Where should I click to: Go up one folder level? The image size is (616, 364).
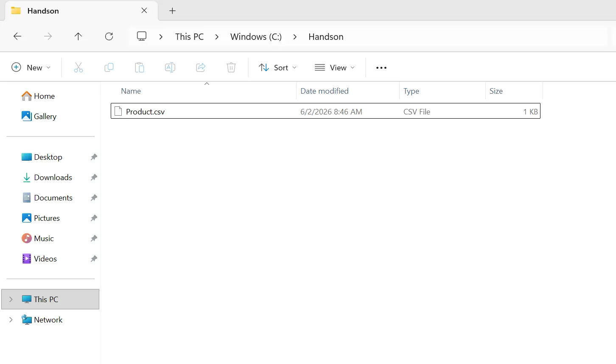point(78,36)
